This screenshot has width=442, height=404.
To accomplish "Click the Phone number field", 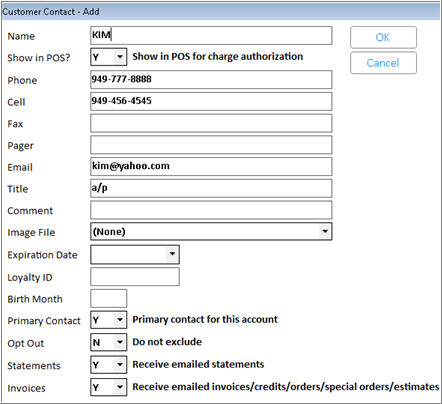I will [x=211, y=79].
